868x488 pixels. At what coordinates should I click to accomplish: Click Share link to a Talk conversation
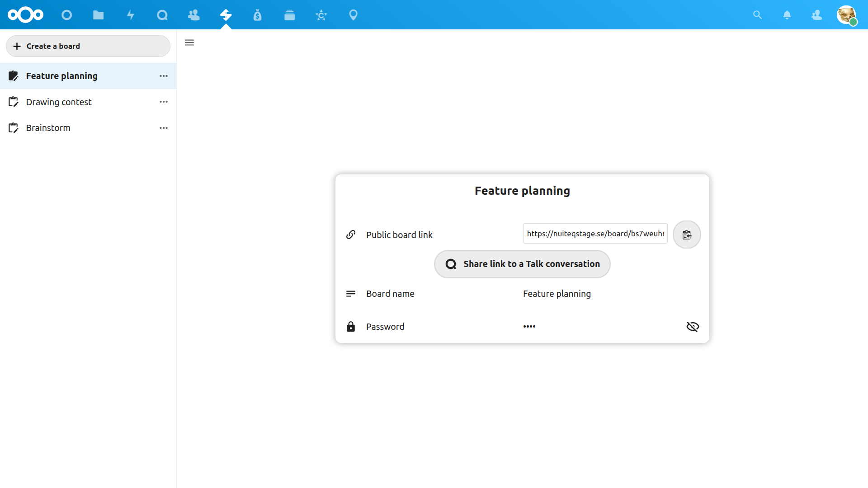point(522,263)
